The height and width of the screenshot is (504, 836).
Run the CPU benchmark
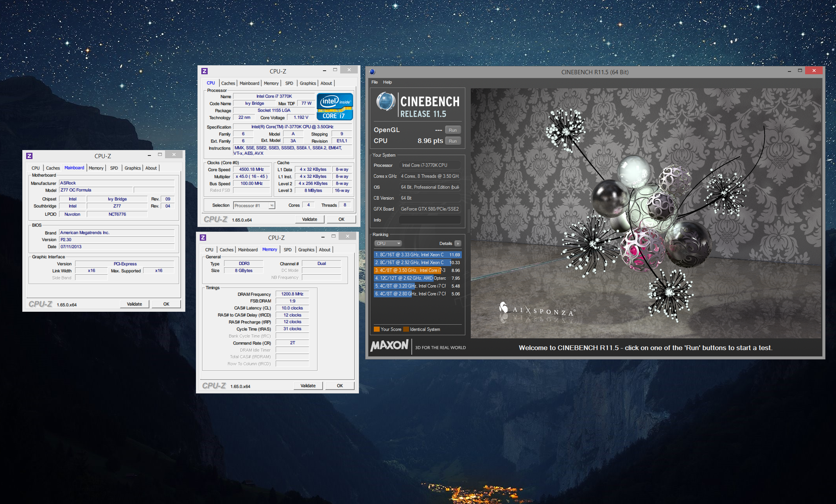coord(453,141)
